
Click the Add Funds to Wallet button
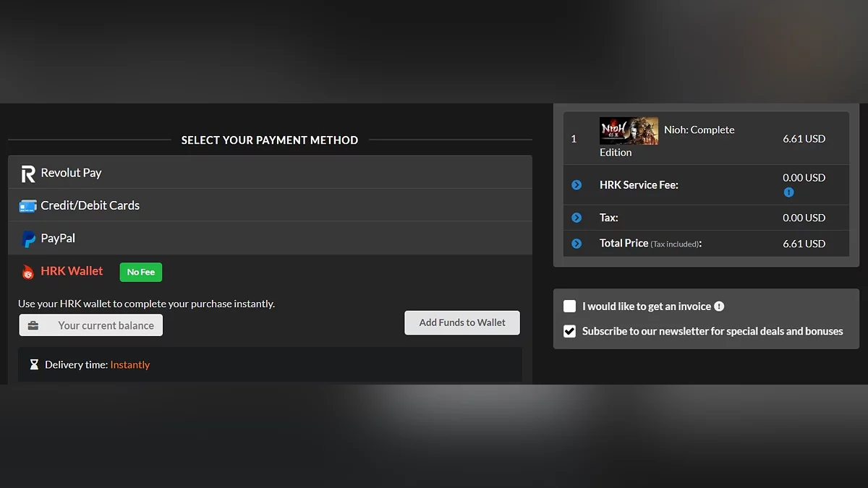pos(462,322)
